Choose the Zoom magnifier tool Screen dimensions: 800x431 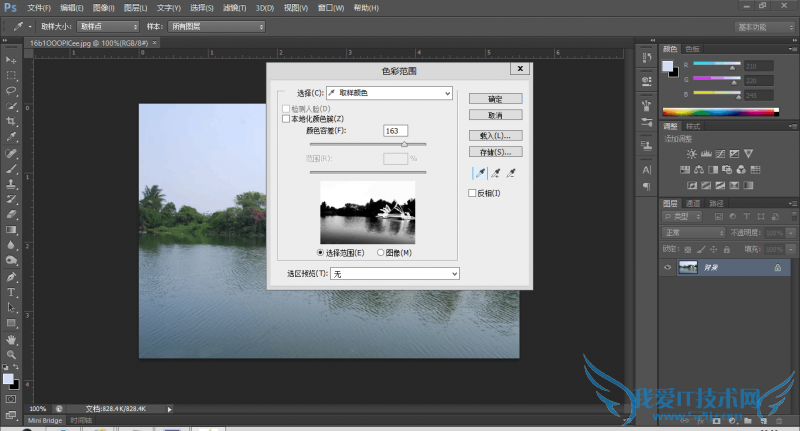(12, 354)
